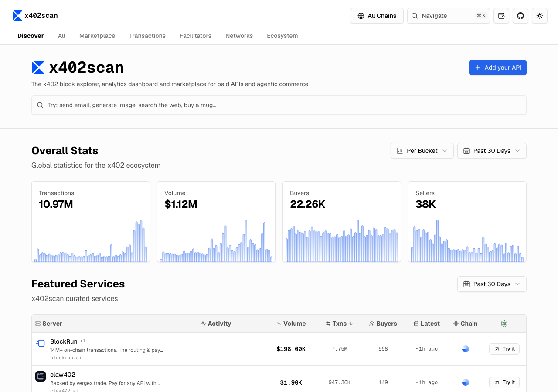Expand Overall Stats Past 30 Days dropdown
The width and height of the screenshot is (558, 392).
coord(492,151)
